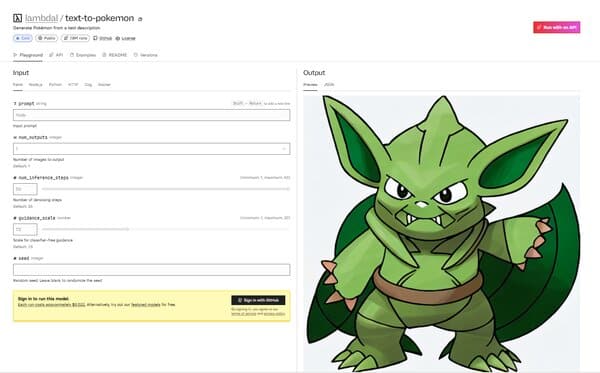Click the prompt text input field
Viewport: 600px width, 373px height.
coord(152,115)
